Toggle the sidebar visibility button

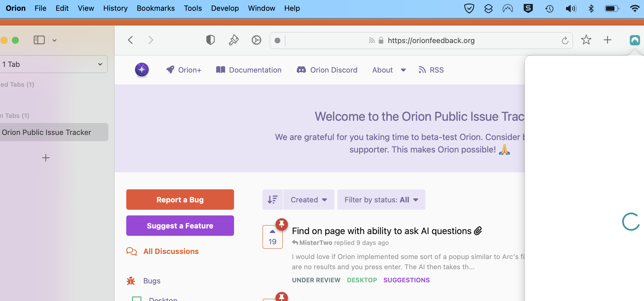(x=39, y=40)
